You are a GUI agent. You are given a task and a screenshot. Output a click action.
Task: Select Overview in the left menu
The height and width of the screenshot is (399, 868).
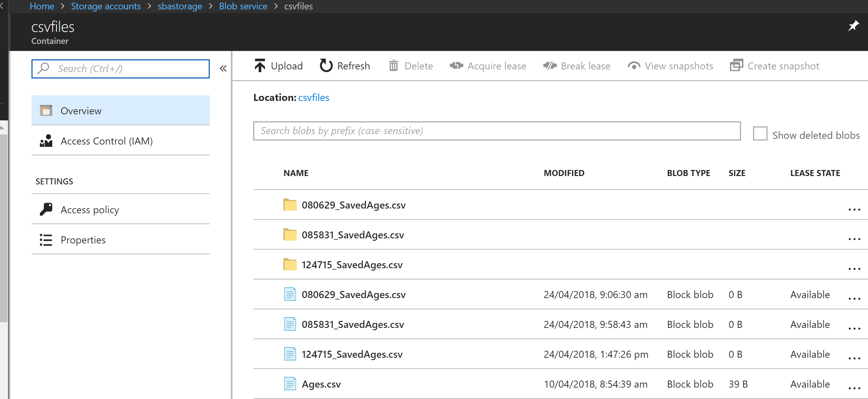point(120,110)
